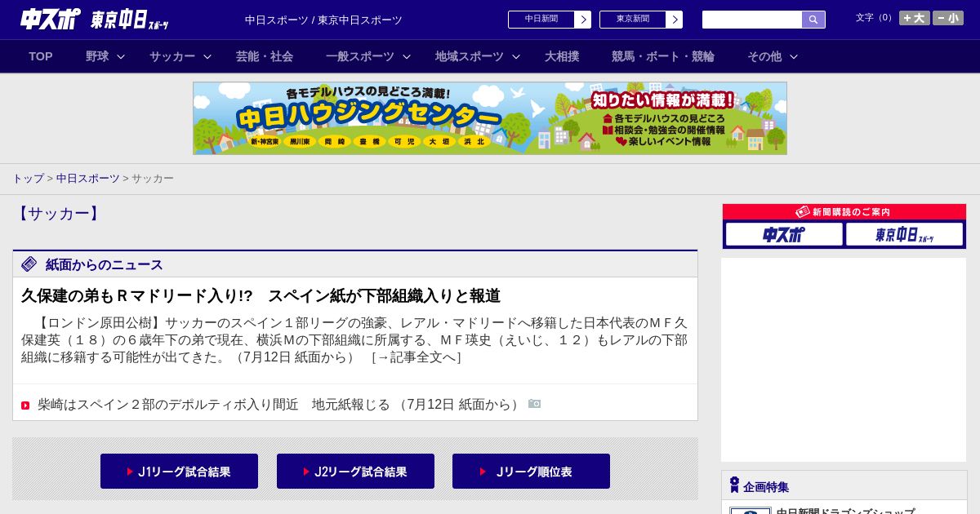The height and width of the screenshot is (514, 980).
Task: Click 中日新聞ドラゴンズショップ thumbnail
Action: (x=751, y=511)
